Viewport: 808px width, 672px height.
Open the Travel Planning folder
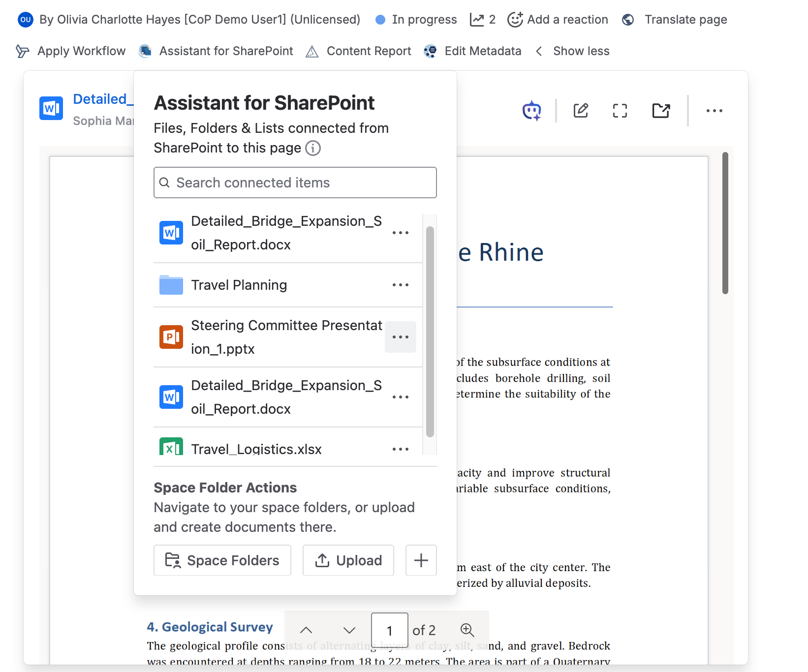[239, 285]
